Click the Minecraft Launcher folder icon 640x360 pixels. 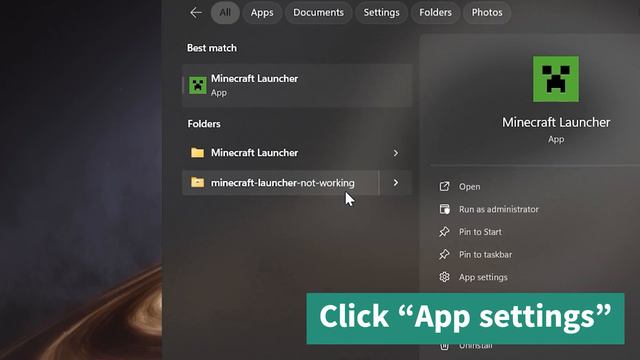tap(198, 153)
